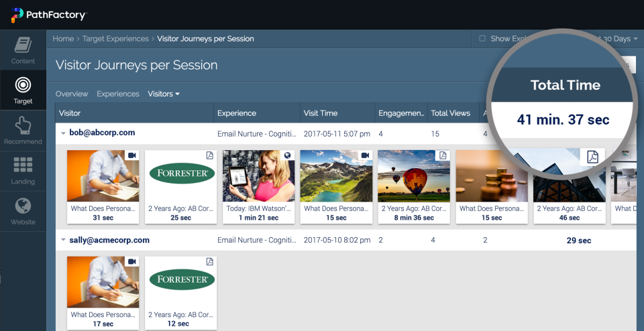Open the Recommend pointing-hand icon
This screenshot has width=644, height=331.
(23, 125)
